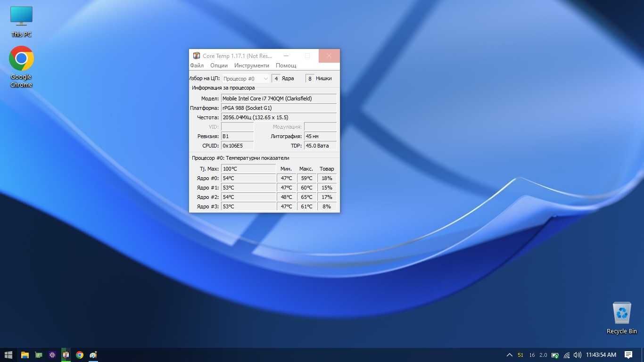Click the Ядро #1 max temperature 60°C
The height and width of the screenshot is (362, 644).
pyautogui.click(x=307, y=188)
